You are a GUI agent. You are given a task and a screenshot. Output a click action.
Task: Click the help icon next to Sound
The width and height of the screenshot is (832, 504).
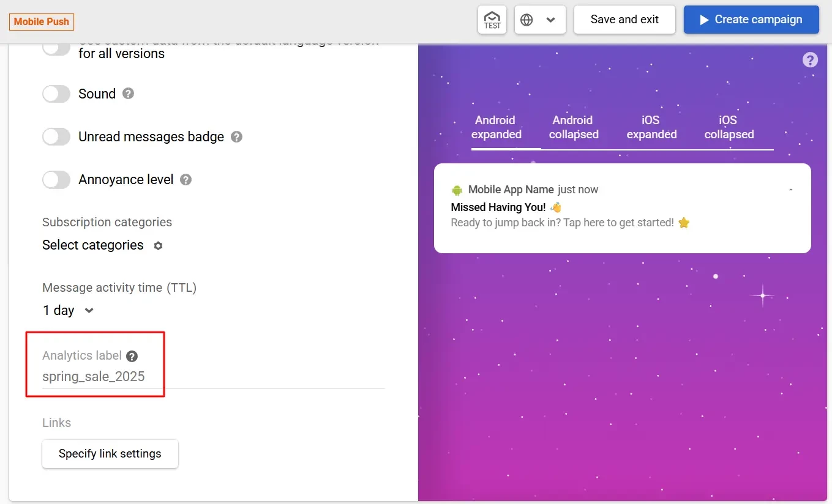click(128, 94)
